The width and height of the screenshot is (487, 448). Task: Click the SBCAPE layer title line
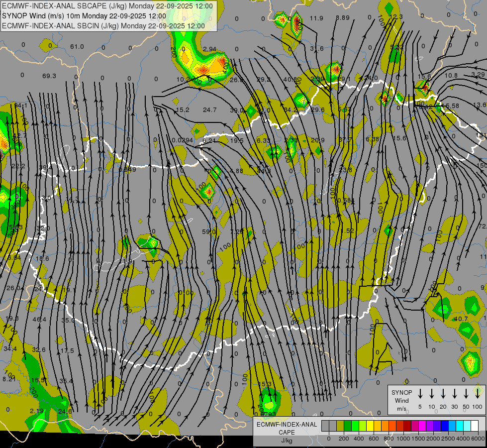point(107,6)
